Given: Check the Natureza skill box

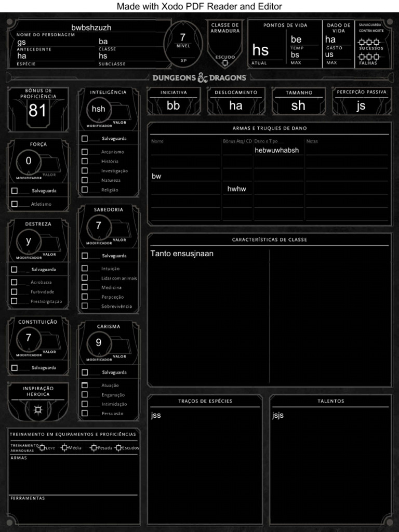Looking at the screenshot, I should click(85, 180).
